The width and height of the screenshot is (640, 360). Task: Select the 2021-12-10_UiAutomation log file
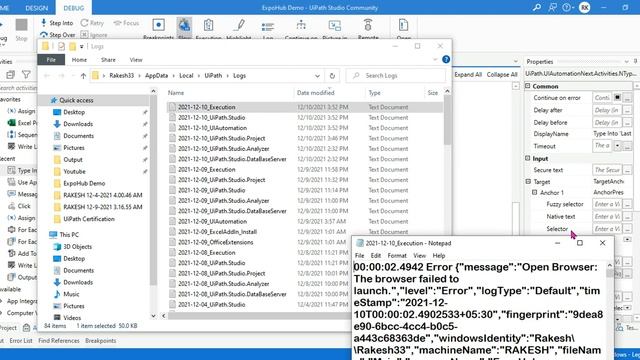tap(212, 128)
